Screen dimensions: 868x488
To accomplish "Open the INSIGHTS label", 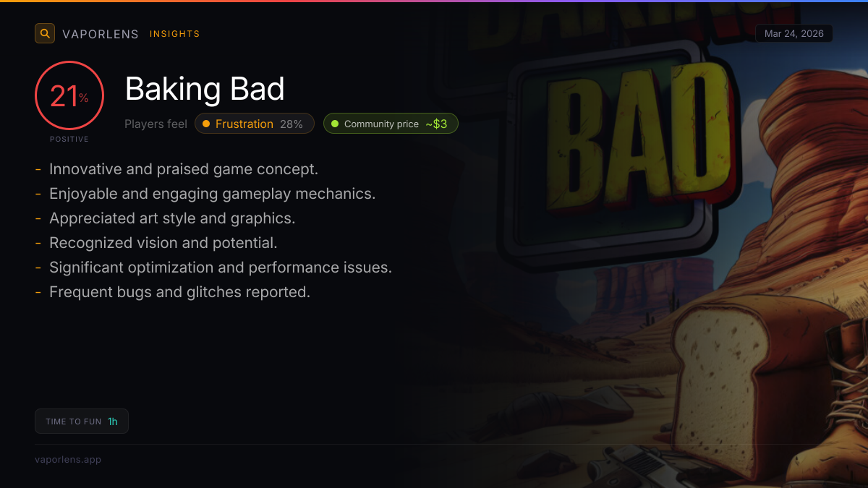I will click(174, 34).
